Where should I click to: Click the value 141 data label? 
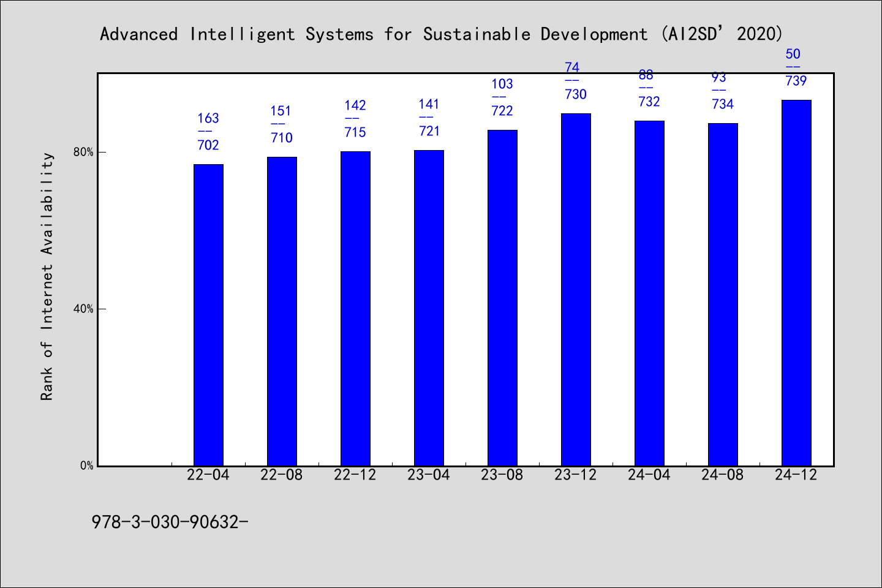click(429, 104)
